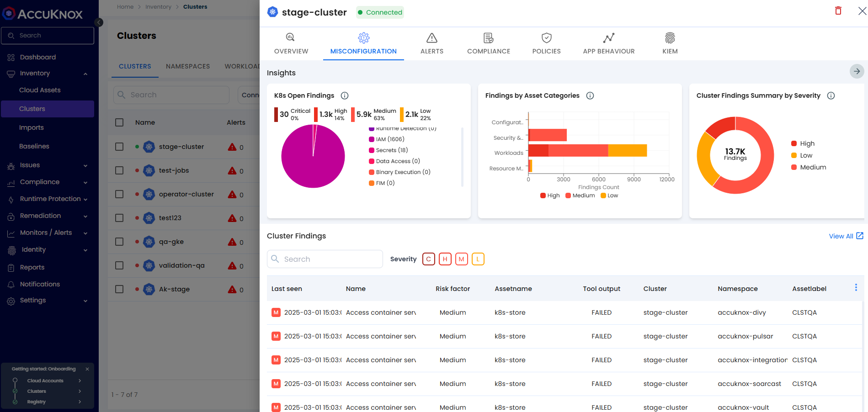868x412 pixels.
Task: Filter findings by Critical severity
Action: 428,259
